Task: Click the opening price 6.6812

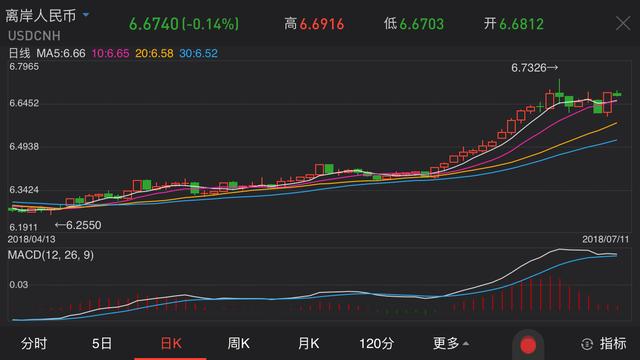Action: click(521, 24)
